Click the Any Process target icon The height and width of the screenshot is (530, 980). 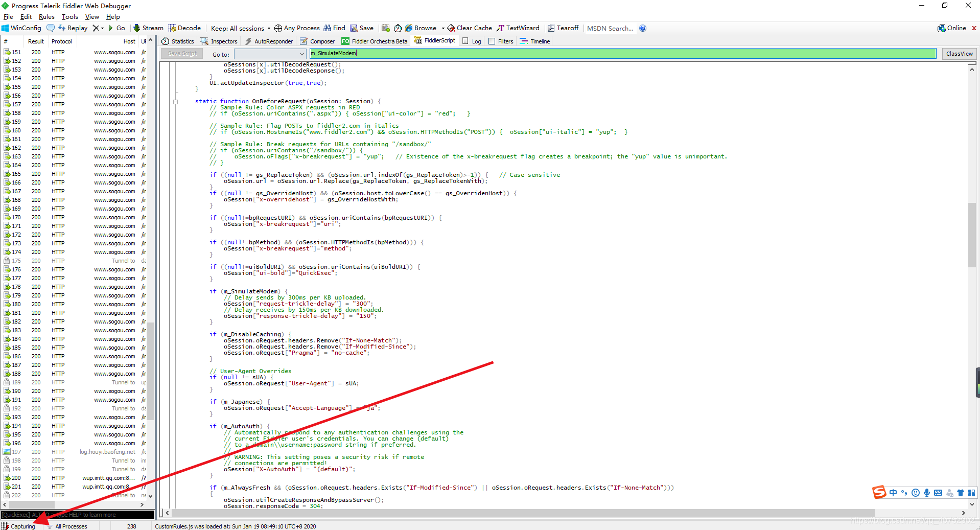(x=278, y=28)
